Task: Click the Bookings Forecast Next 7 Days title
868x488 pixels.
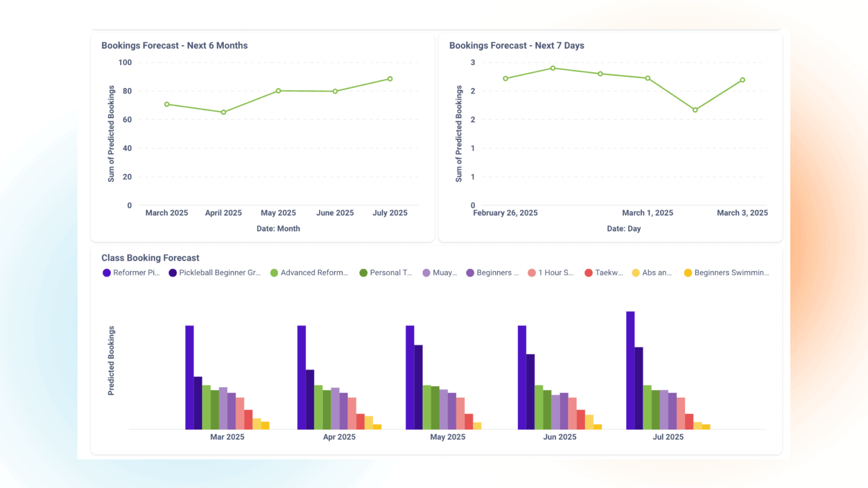Action: (x=517, y=45)
